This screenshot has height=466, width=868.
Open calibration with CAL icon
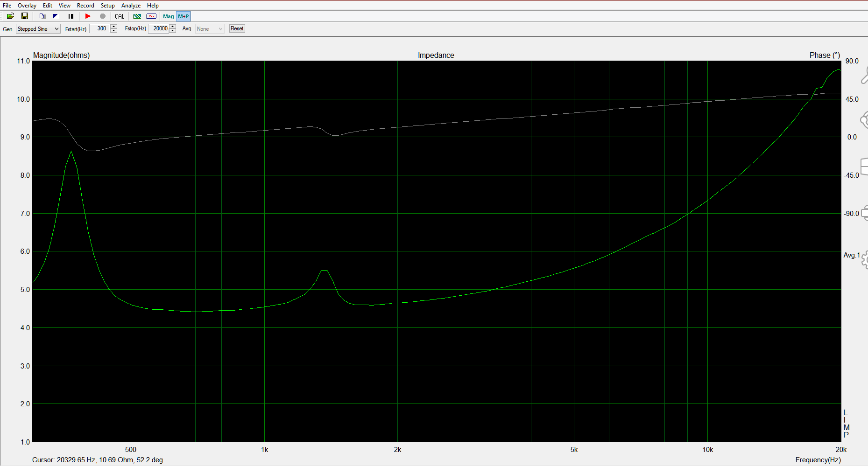[x=120, y=16]
